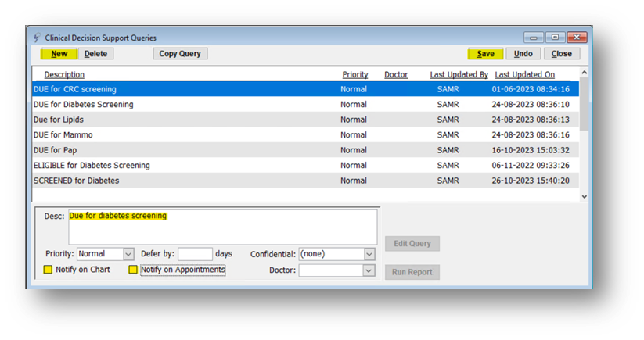Image resolution: width=644 pixels, height=340 pixels.
Task: Click Normal priority in DUE for Mammo row
Action: coord(354,134)
